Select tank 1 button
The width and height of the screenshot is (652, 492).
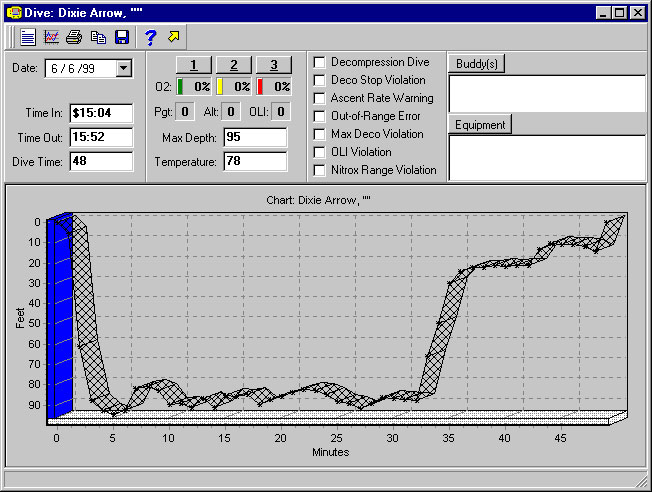coord(194,65)
